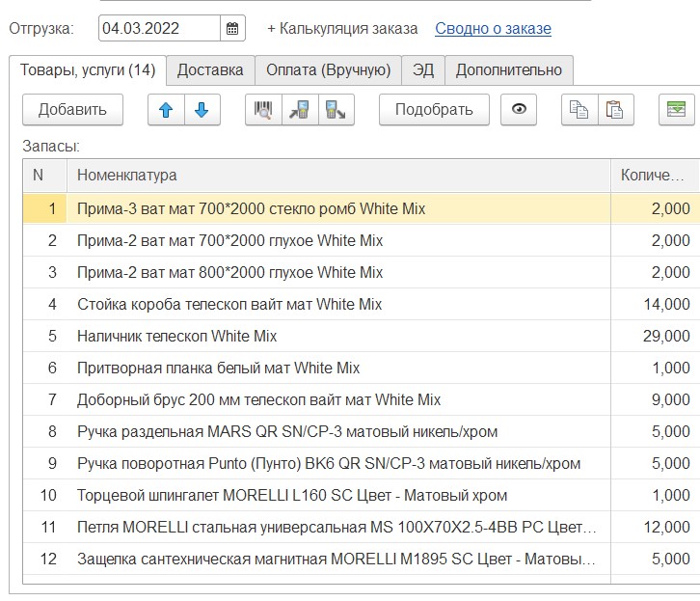Screen dimensions: 700x601
Task: Open the Оплата (Вручную) tab
Action: pyautogui.click(x=328, y=69)
